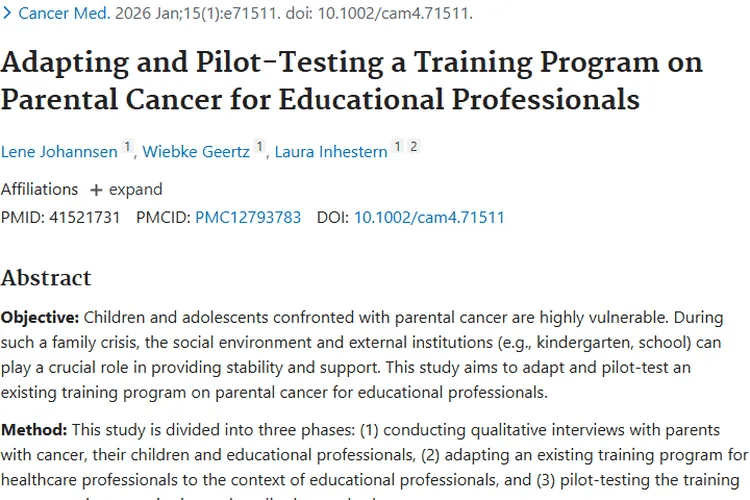Click the article title heading
The height and width of the screenshot is (500, 750).
coord(351,80)
